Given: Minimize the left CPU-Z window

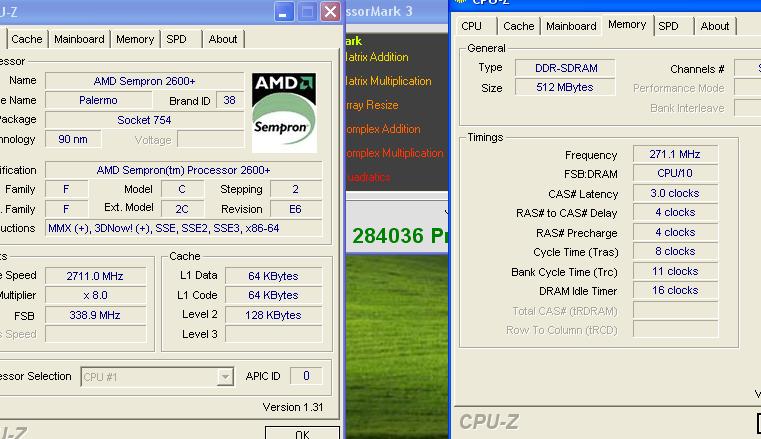Looking at the screenshot, I should click(283, 11).
